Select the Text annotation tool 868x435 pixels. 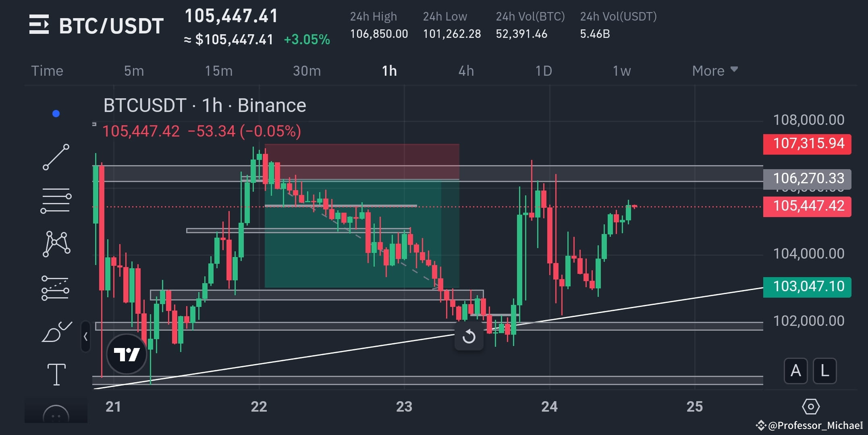(x=56, y=374)
